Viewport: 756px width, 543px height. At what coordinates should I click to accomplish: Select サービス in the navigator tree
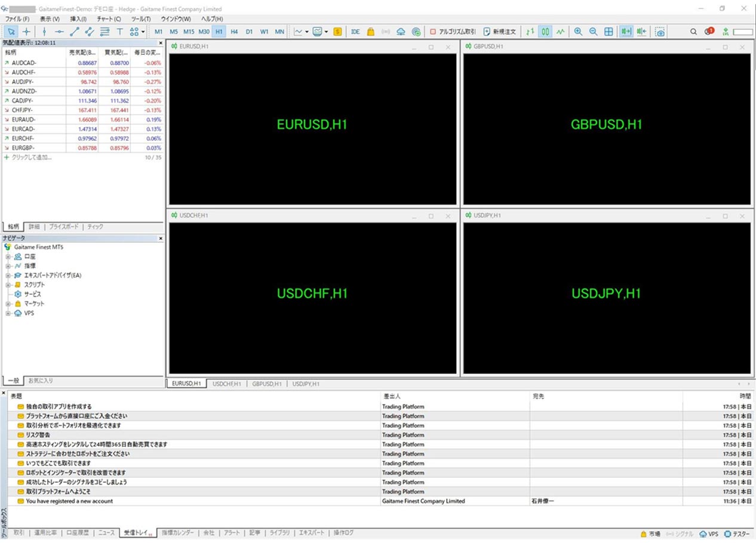coord(32,294)
